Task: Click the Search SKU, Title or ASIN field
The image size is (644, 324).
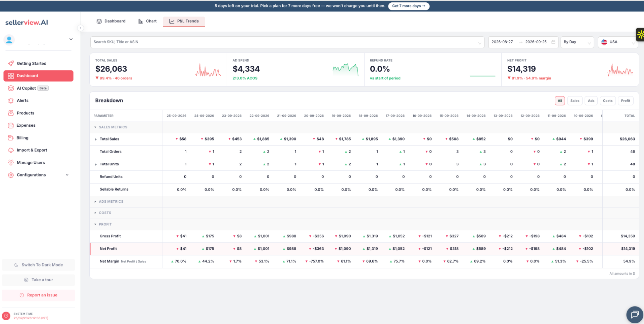Action: point(287,42)
